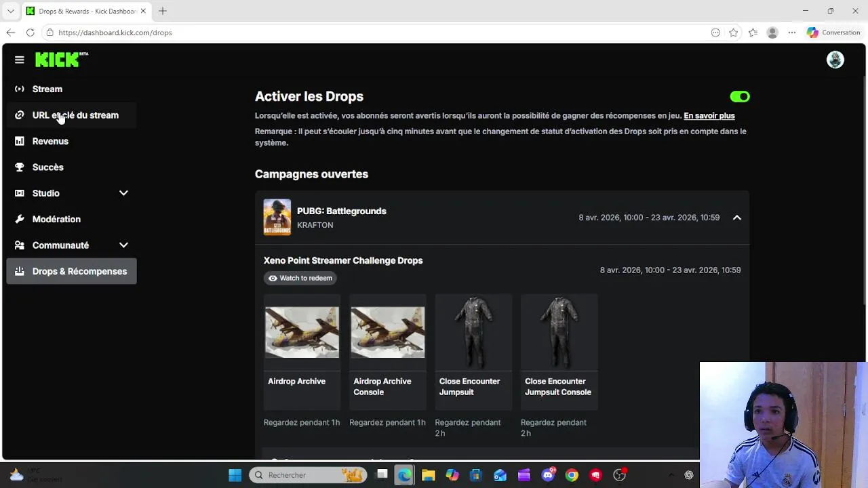Viewport: 868px width, 488px height.
Task: Open the browser profile icon
Action: click(x=772, y=33)
